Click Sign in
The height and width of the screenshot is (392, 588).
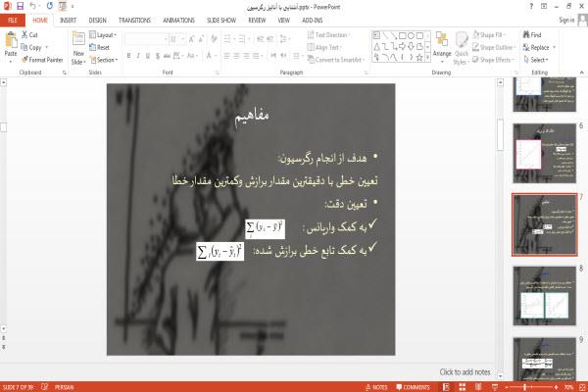[x=566, y=21]
